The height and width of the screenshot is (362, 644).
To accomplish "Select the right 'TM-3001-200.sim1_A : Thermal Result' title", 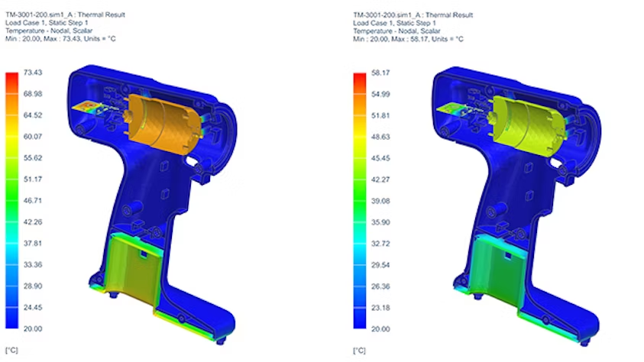I will [x=413, y=15].
